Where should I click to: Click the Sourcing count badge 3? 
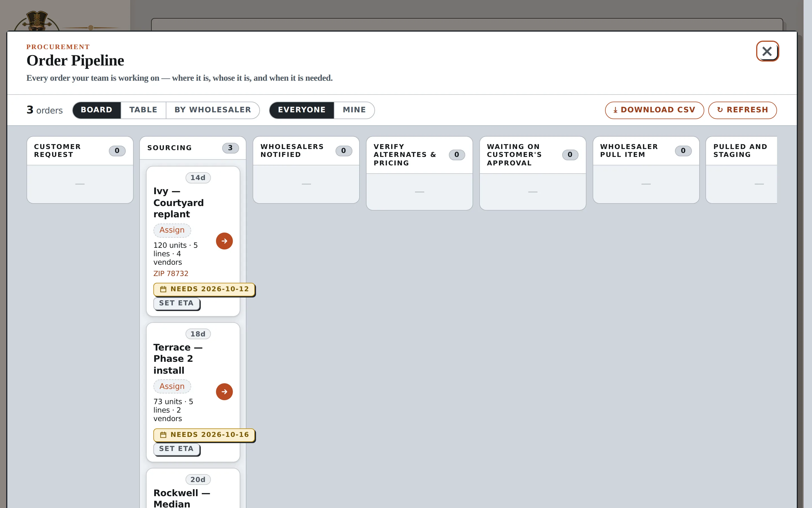pos(230,148)
